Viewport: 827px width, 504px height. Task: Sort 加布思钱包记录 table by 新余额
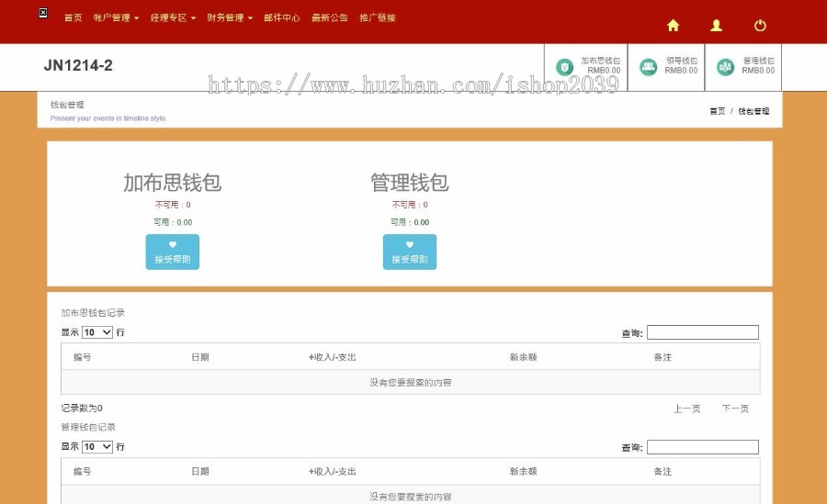pos(523,357)
